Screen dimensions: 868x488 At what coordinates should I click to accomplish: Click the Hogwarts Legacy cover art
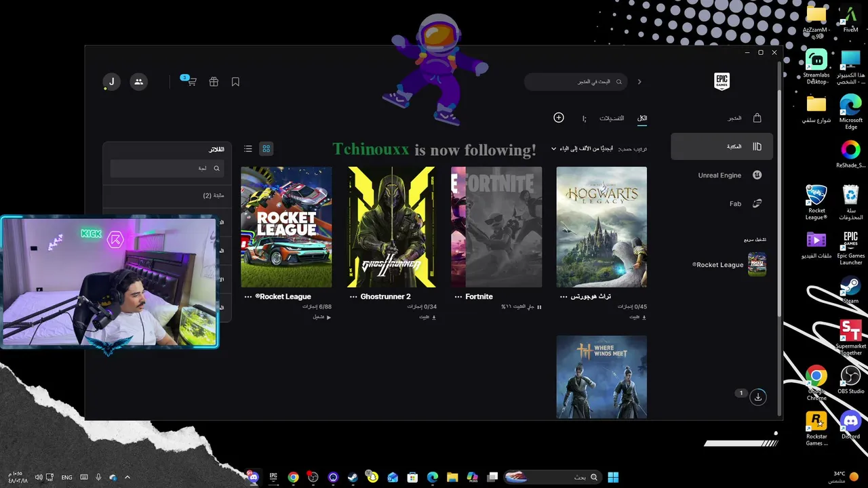(601, 227)
